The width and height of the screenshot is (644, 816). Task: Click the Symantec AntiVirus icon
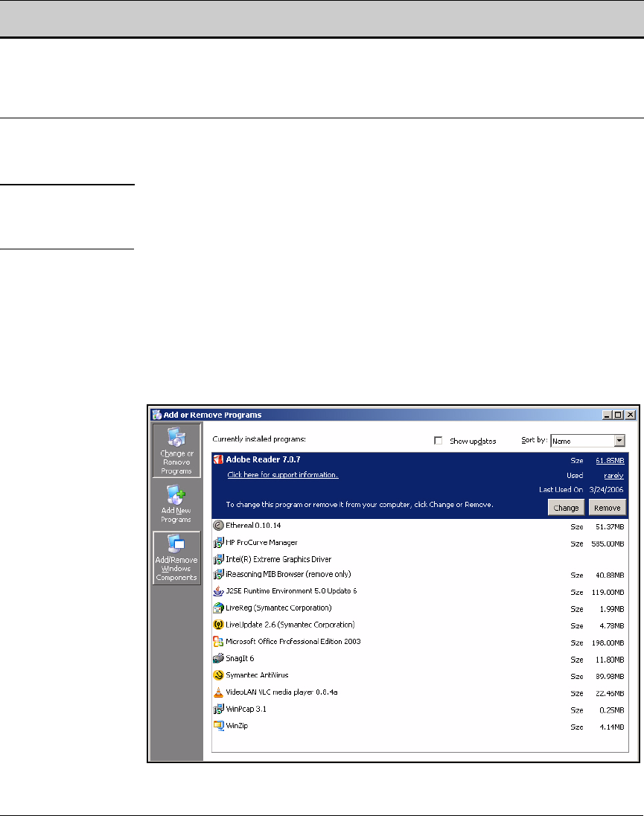point(218,675)
